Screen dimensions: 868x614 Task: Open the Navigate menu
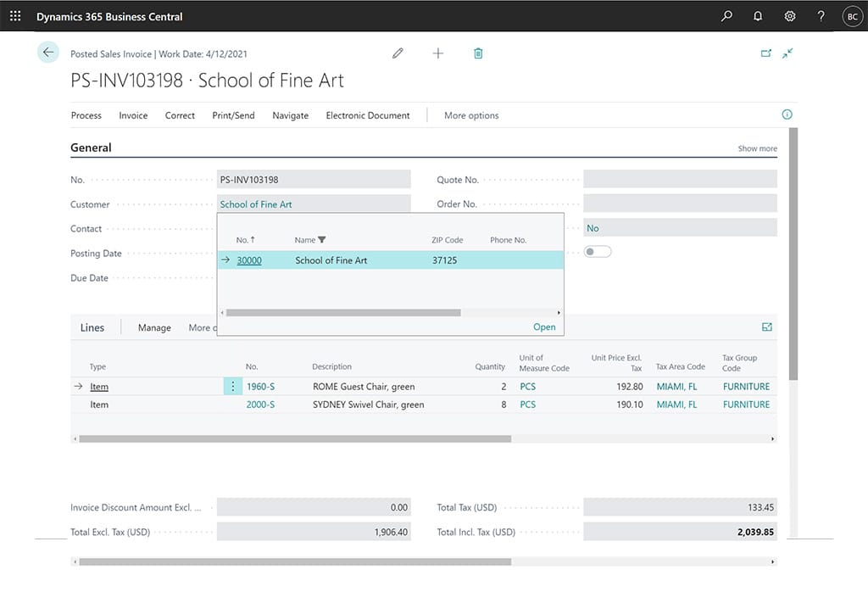(x=290, y=115)
